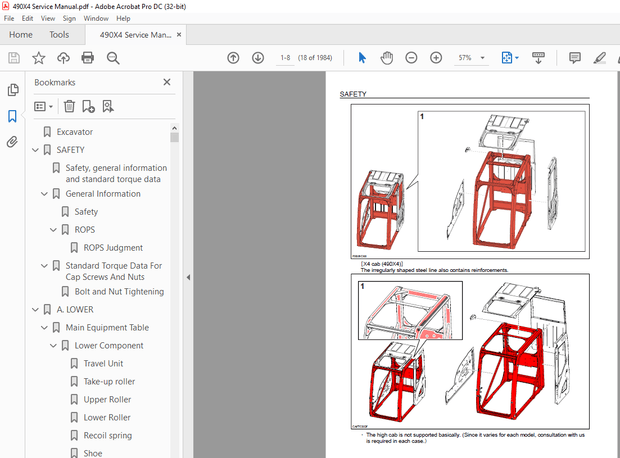The image size is (620, 458).
Task: Open the zoom level 57% dropdown
Action: pos(482,58)
